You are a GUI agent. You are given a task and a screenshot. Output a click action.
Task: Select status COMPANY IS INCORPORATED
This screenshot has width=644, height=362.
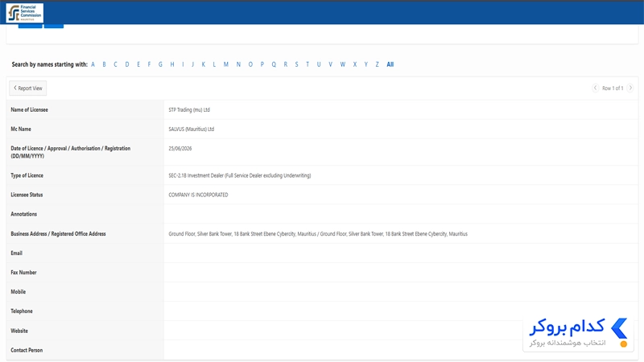click(x=198, y=195)
